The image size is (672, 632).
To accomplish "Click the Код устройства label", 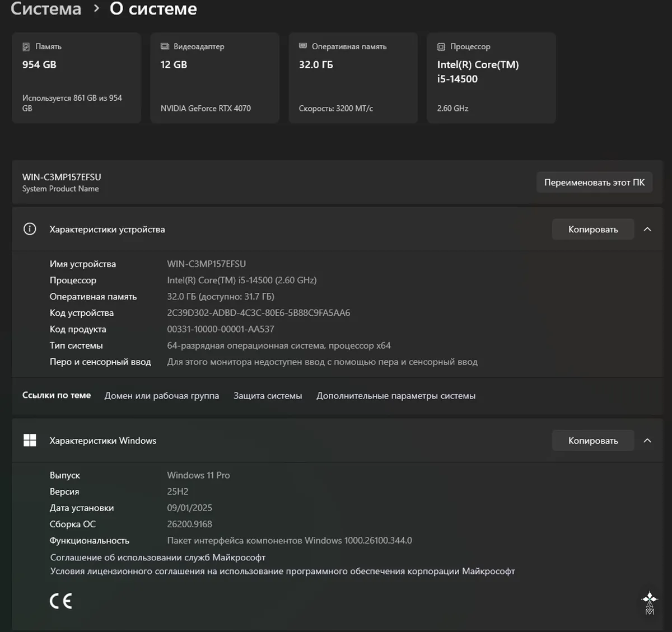I will [82, 313].
